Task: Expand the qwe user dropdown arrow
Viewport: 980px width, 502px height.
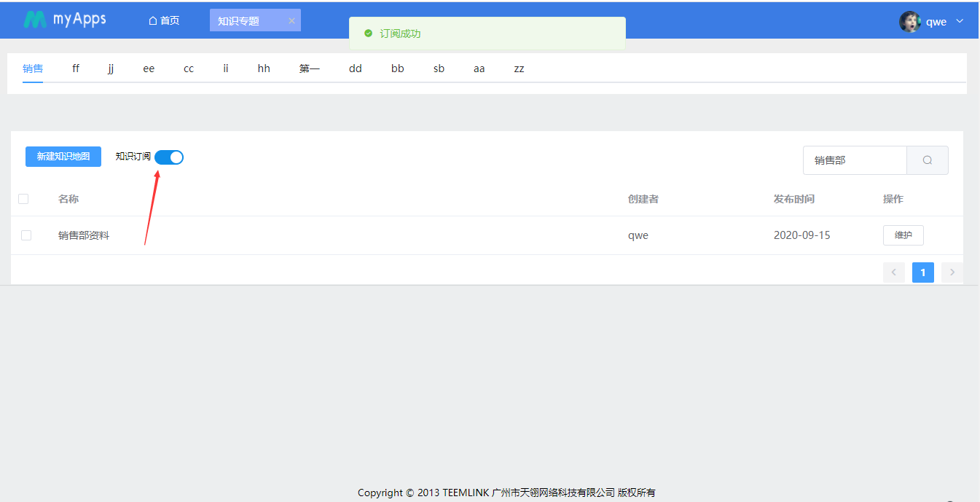Action: click(x=960, y=21)
